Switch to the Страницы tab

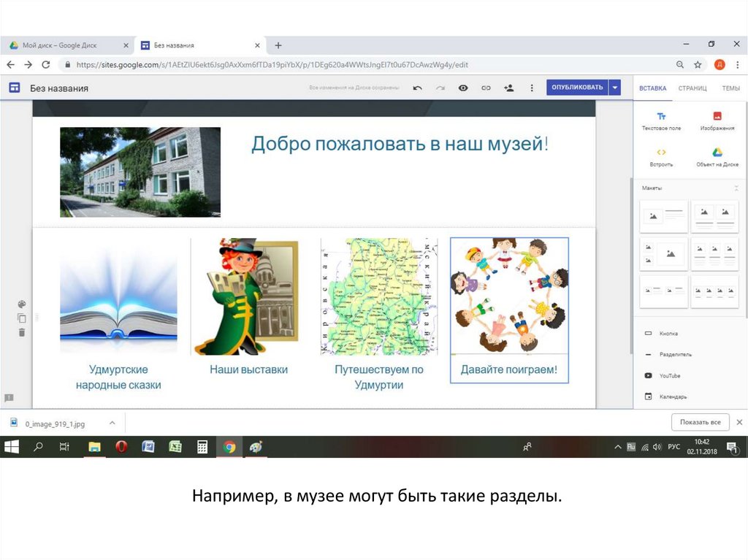692,88
